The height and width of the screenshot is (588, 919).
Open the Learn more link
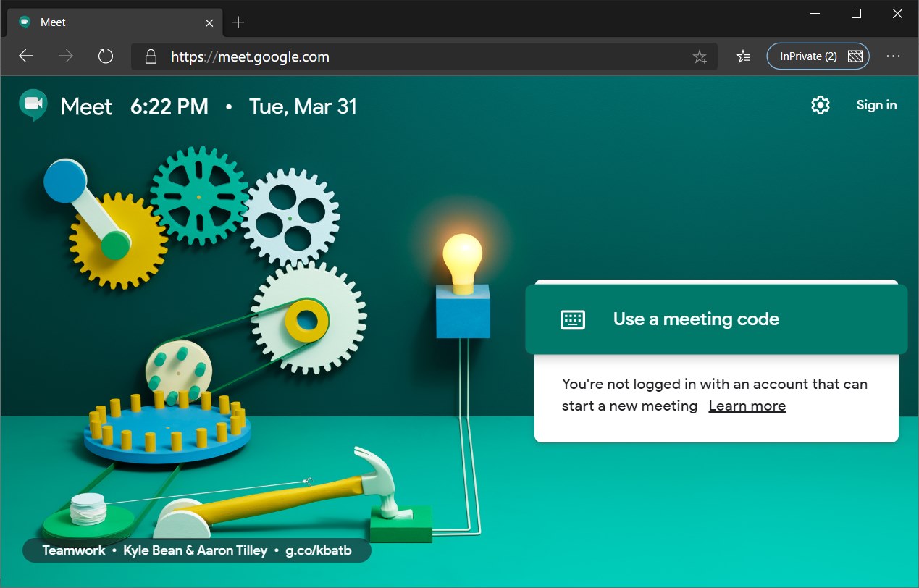coord(747,406)
